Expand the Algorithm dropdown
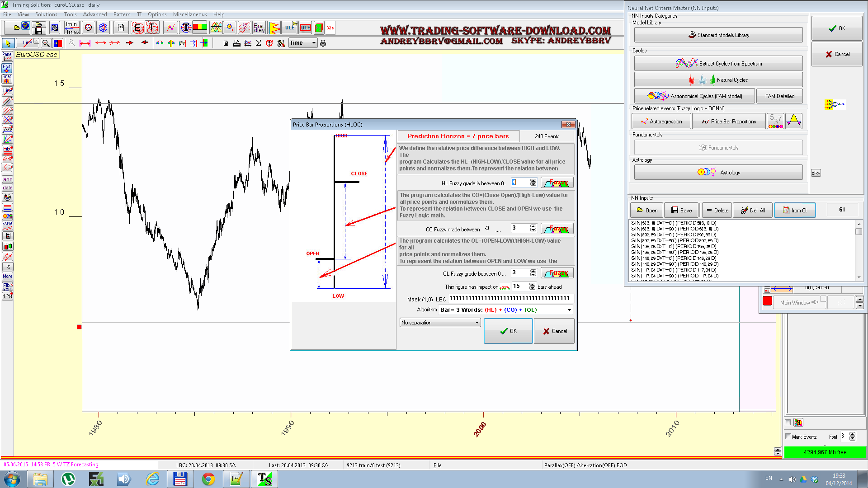 pyautogui.click(x=569, y=310)
